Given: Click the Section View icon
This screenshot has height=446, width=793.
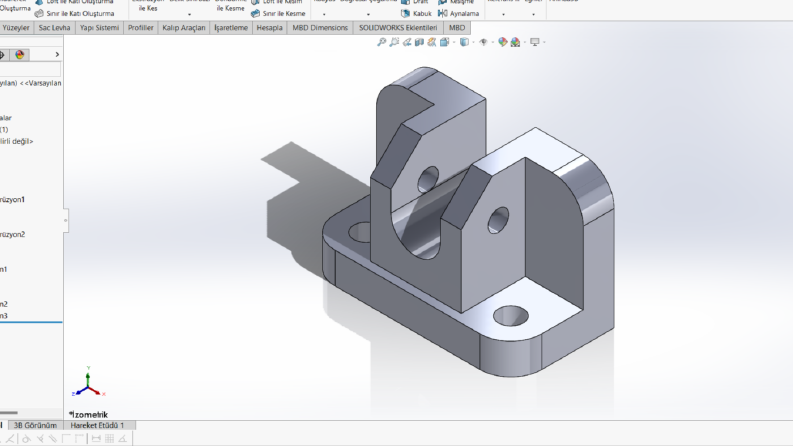Looking at the screenshot, I should [419, 42].
